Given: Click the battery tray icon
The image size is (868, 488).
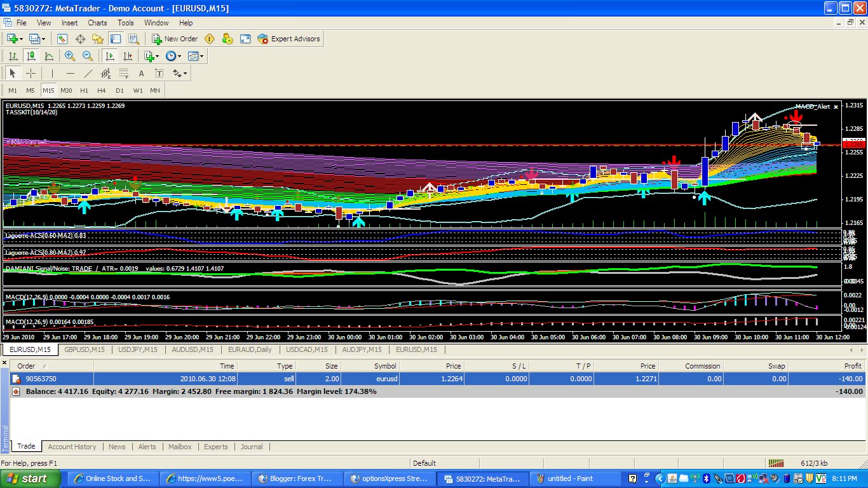Looking at the screenshot, I should 787,478.
